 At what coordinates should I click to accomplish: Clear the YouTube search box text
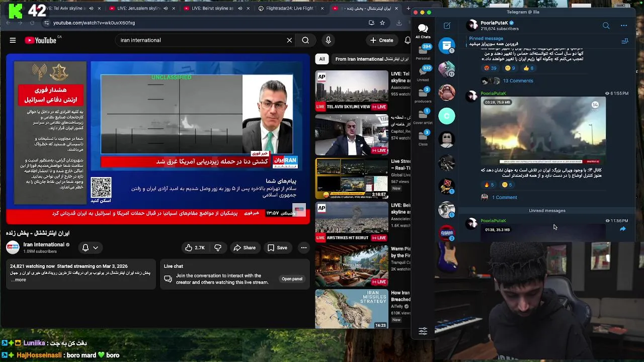[x=289, y=40]
